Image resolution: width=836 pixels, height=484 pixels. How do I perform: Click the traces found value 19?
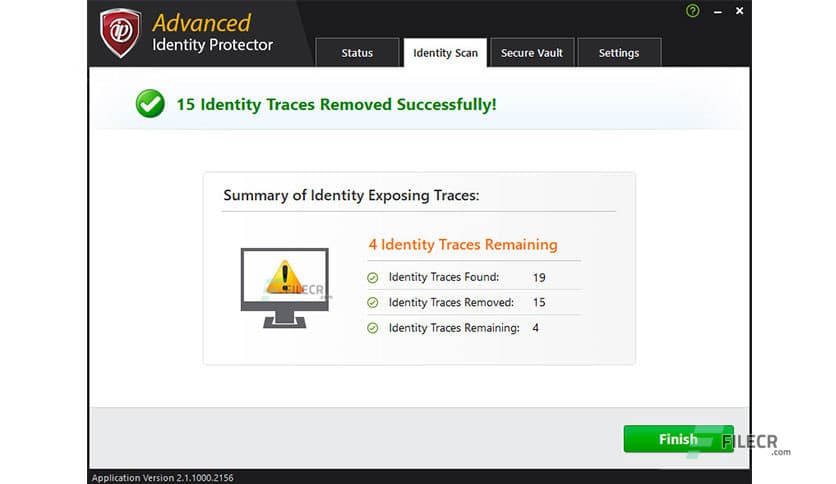pos(539,277)
